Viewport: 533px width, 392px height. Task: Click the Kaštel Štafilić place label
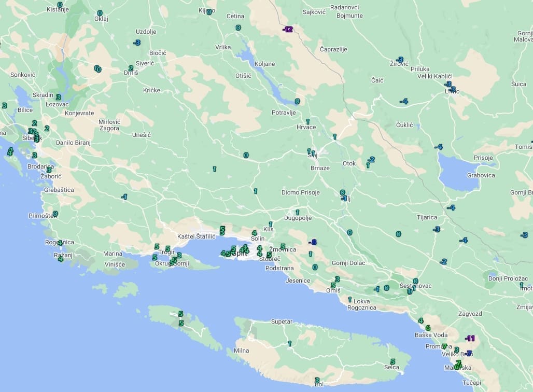click(196, 236)
